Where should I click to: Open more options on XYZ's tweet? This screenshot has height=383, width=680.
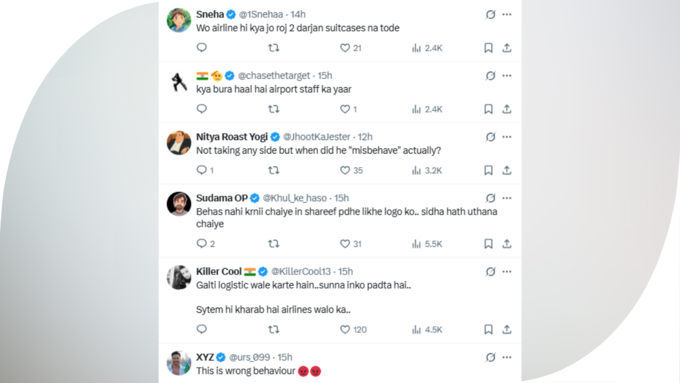pyautogui.click(x=507, y=357)
